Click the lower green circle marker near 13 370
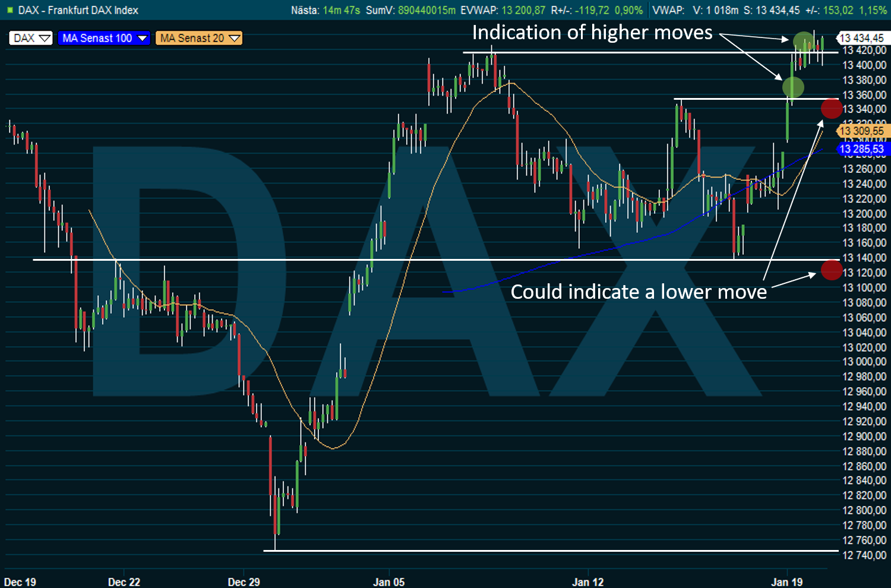 pyautogui.click(x=793, y=87)
